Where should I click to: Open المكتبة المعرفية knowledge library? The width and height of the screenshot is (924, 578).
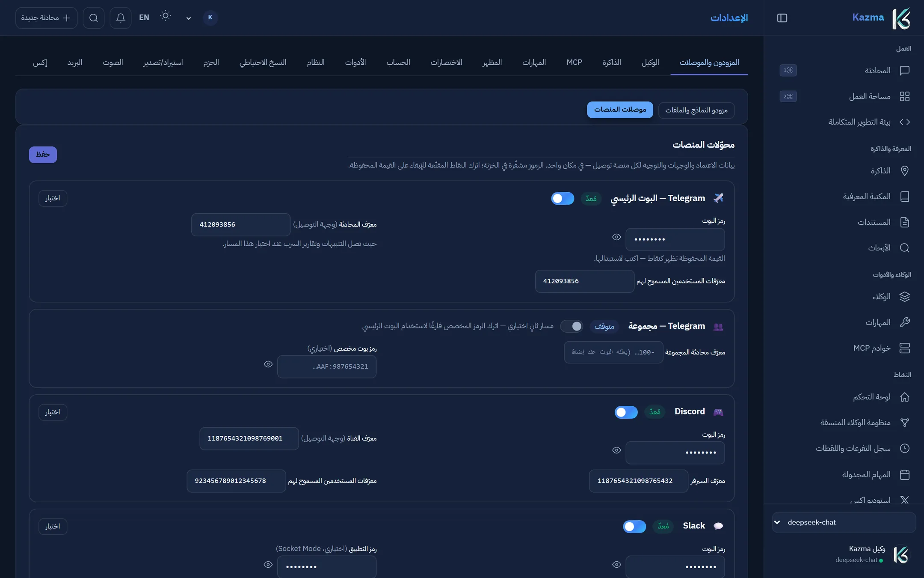(x=844, y=197)
